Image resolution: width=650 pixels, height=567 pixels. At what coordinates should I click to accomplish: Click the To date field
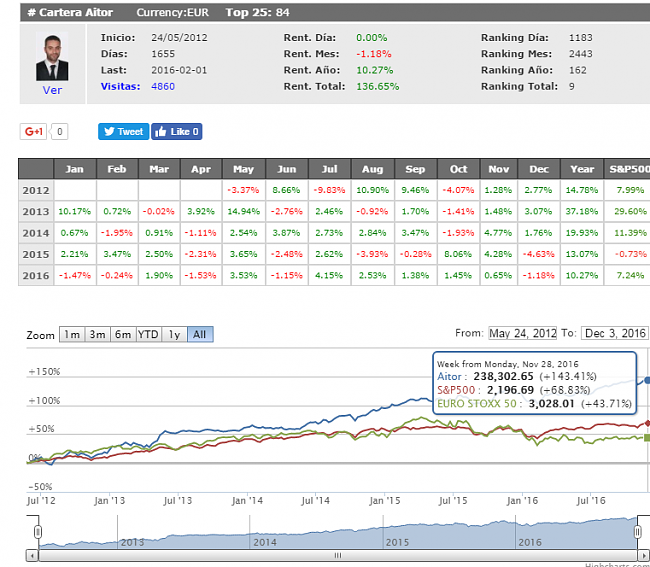[615, 333]
